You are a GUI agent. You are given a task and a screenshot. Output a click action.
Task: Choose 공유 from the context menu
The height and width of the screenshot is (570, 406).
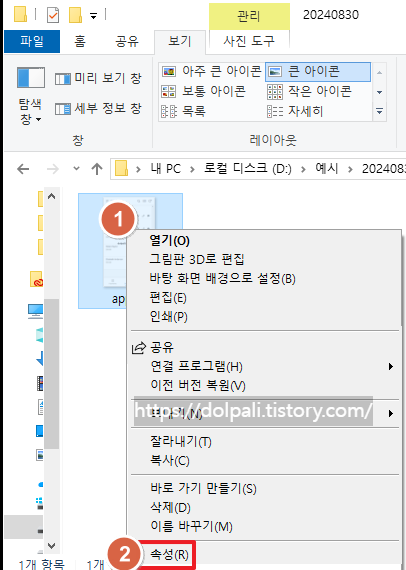tap(162, 348)
